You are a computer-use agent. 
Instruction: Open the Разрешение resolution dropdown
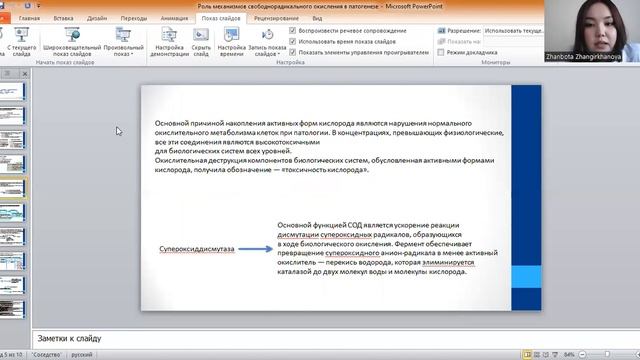[513, 31]
